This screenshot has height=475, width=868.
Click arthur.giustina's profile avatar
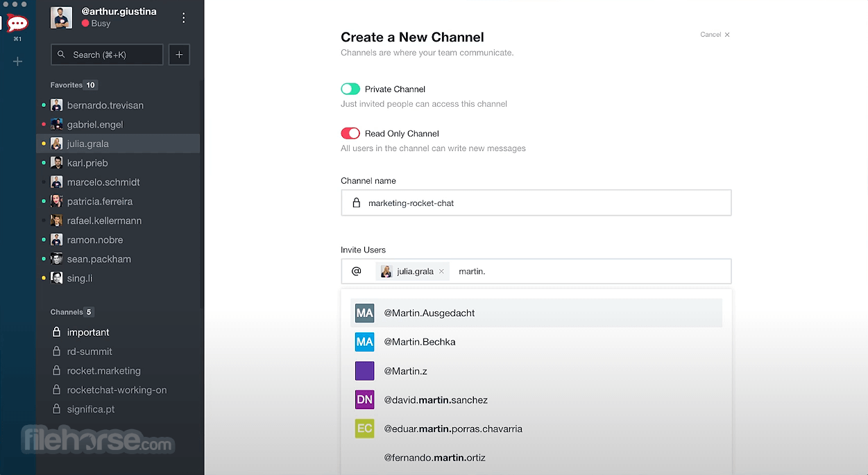[x=61, y=17]
